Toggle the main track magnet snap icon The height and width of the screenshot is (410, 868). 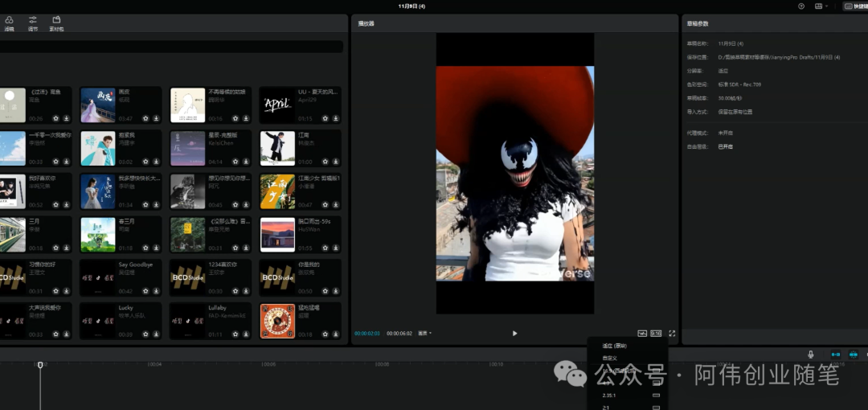click(836, 355)
